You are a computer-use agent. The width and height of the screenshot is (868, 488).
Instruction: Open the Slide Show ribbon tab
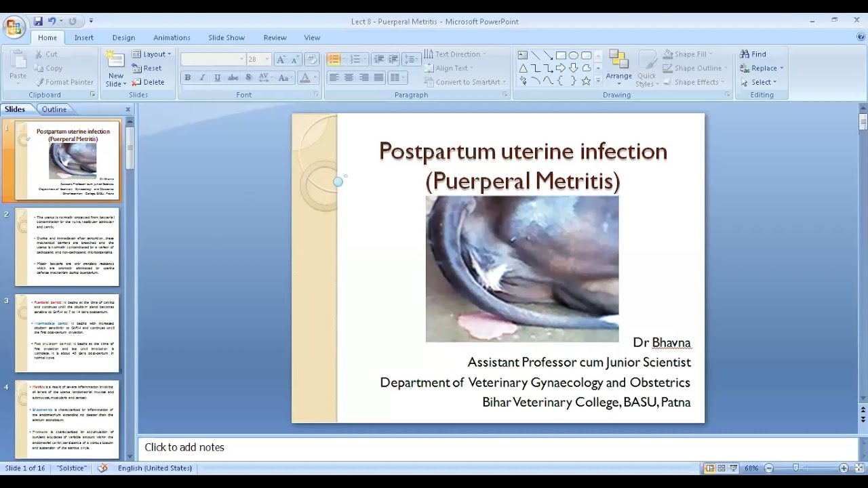click(226, 38)
